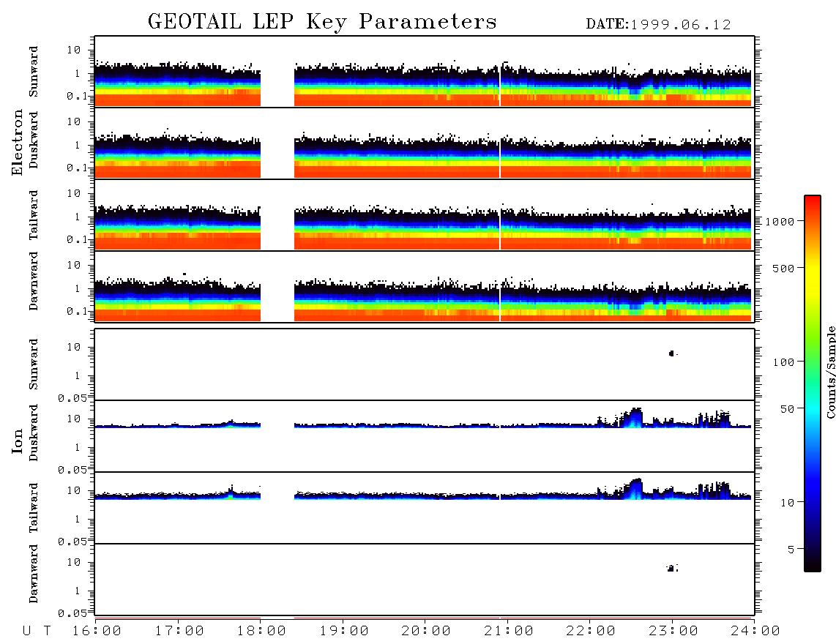Click the Electron Dawnward panel label

point(34,281)
